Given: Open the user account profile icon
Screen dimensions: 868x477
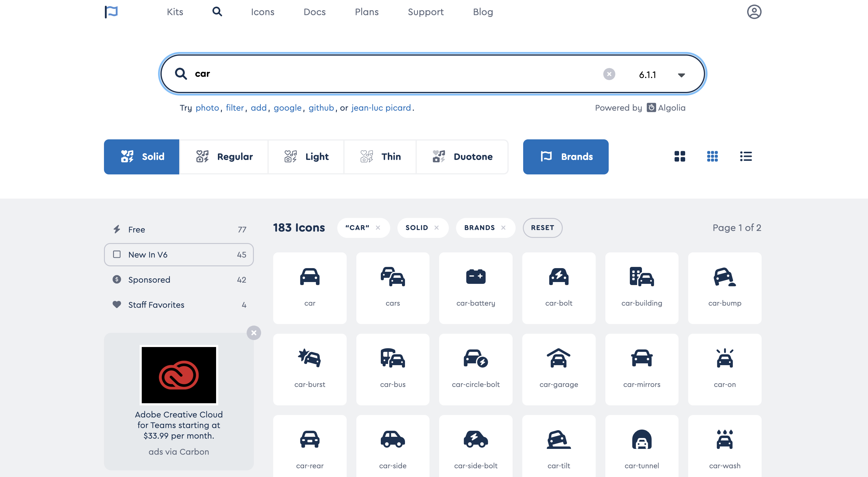Looking at the screenshot, I should coord(754,12).
